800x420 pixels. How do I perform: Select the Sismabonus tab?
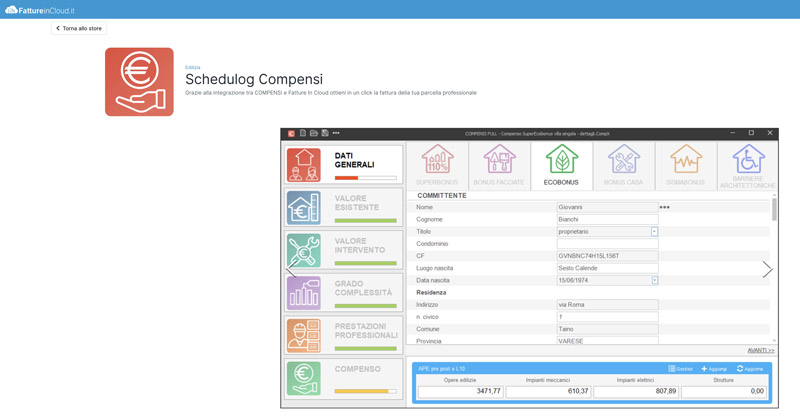[x=686, y=165]
